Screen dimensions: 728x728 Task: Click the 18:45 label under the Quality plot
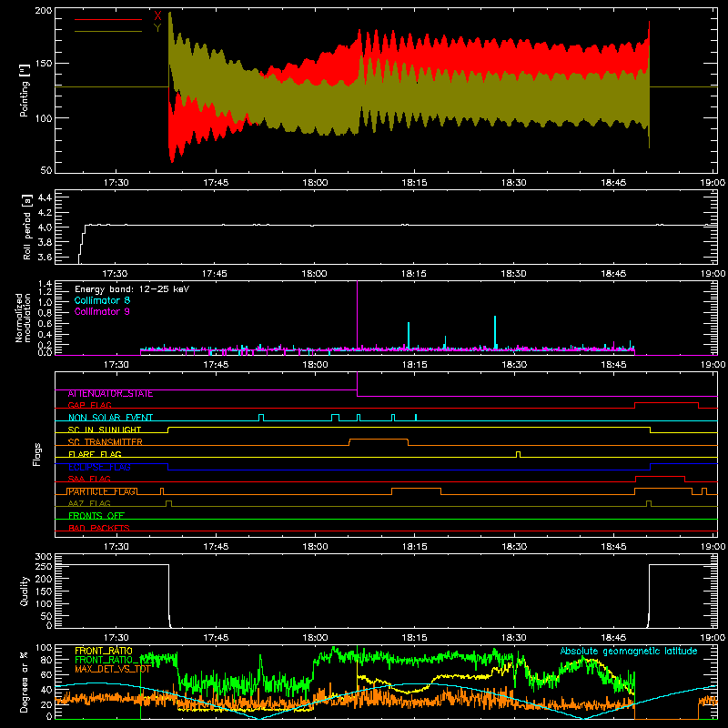tap(613, 638)
